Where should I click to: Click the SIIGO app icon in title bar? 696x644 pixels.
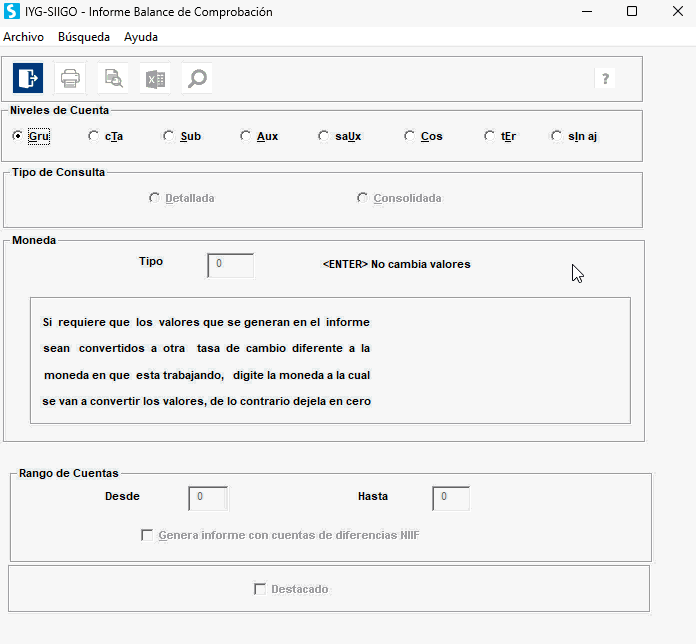coord(12,11)
